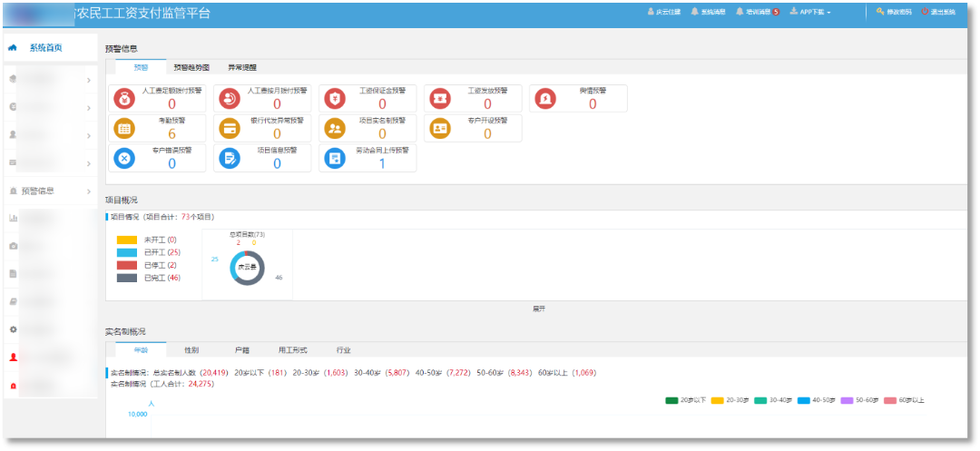The width and height of the screenshot is (980, 451).
Task: Select the 性别 tab
Action: coord(191,349)
